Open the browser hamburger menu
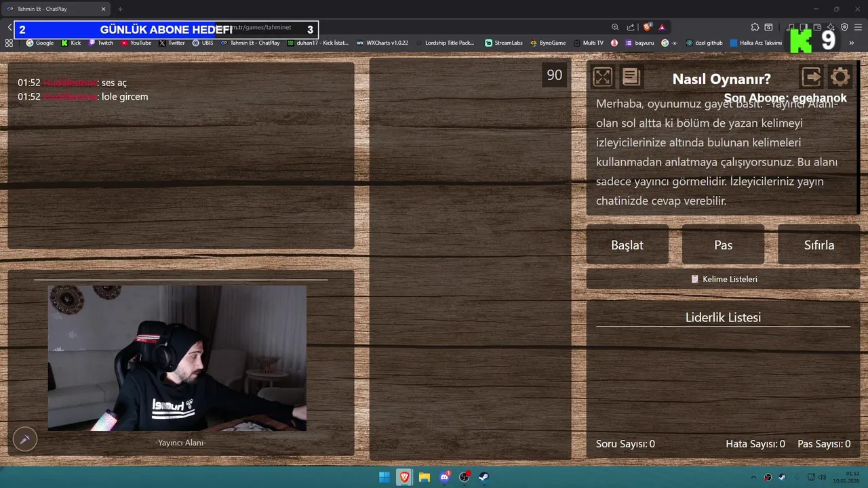This screenshot has width=868, height=488. coord(858,27)
